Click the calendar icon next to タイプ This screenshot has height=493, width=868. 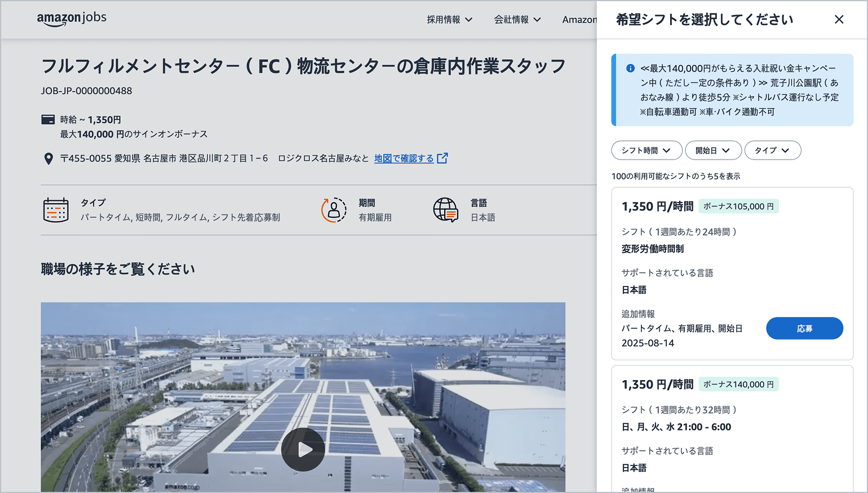[56, 210]
